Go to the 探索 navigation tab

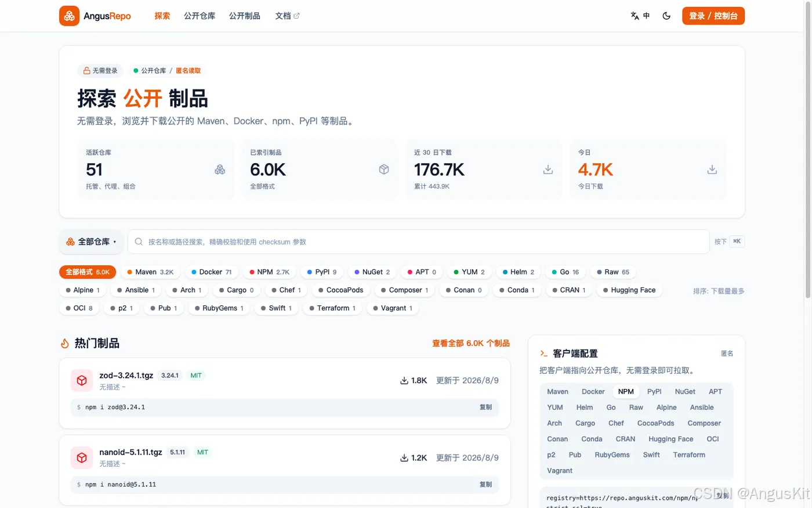coord(162,16)
